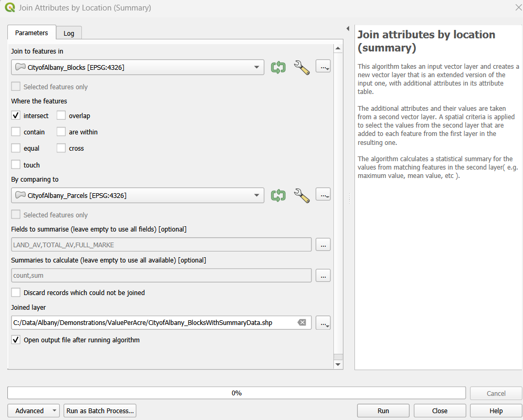Browse for Join to features input layer

[323, 67]
